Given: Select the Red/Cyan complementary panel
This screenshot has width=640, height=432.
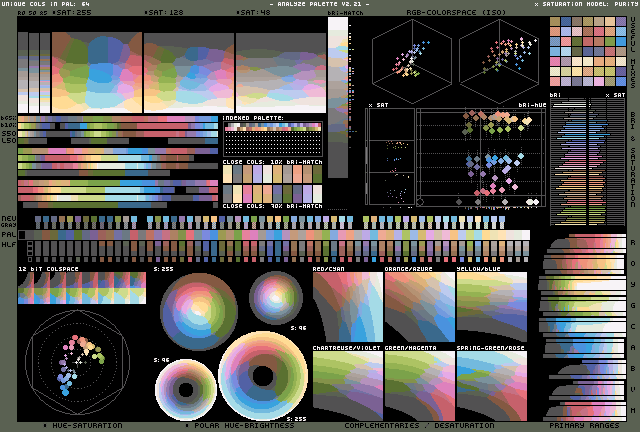Looking at the screenshot, I should (347, 308).
